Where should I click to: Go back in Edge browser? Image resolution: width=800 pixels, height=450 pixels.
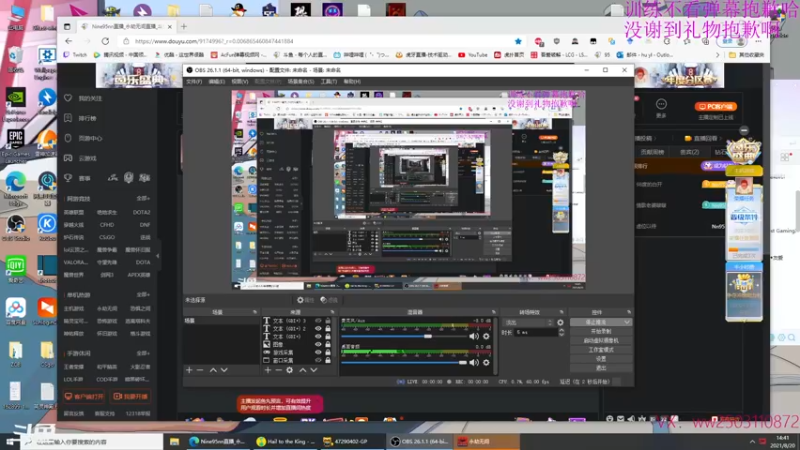click(x=69, y=41)
